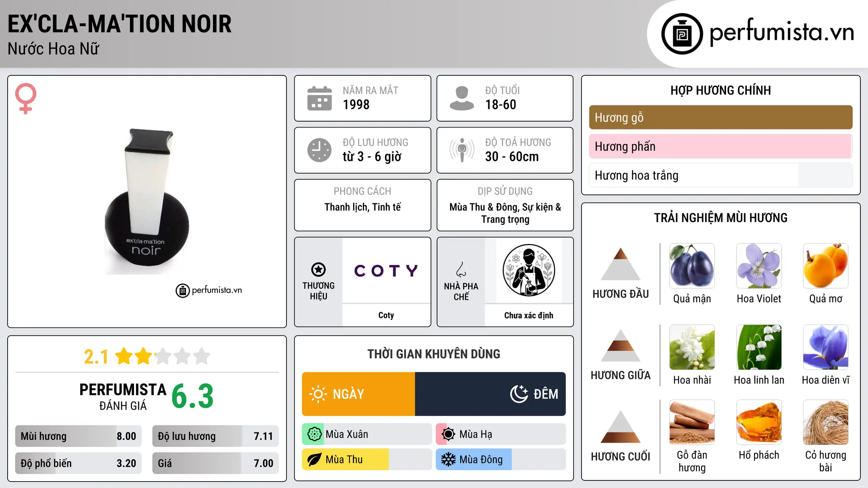The width and height of the screenshot is (868, 488).
Task: Click the Nước Hoa Nữ subtitle
Action: [x=53, y=49]
